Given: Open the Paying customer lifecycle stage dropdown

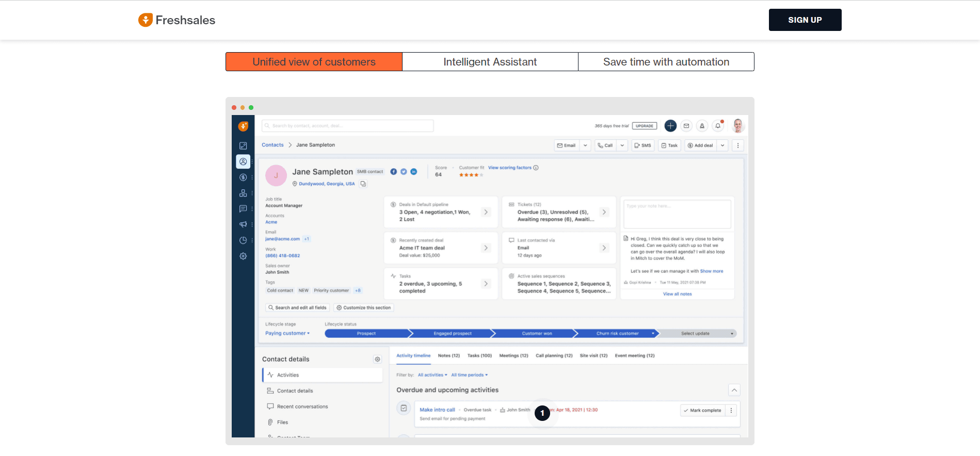Looking at the screenshot, I should 287,333.
